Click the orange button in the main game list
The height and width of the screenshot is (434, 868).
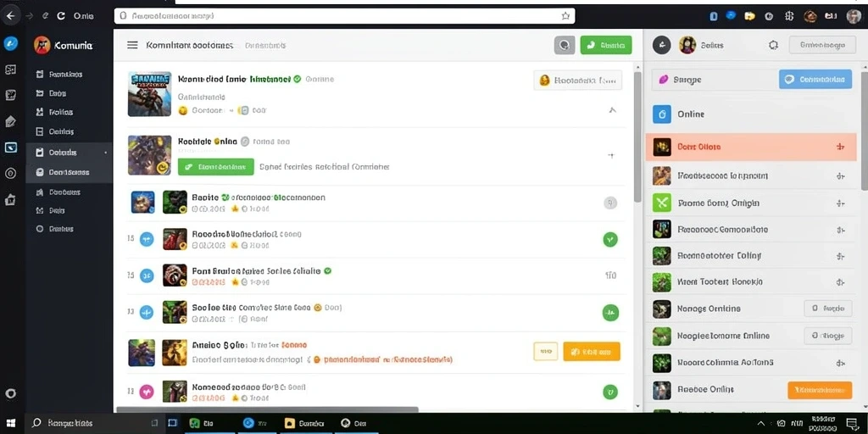click(591, 352)
